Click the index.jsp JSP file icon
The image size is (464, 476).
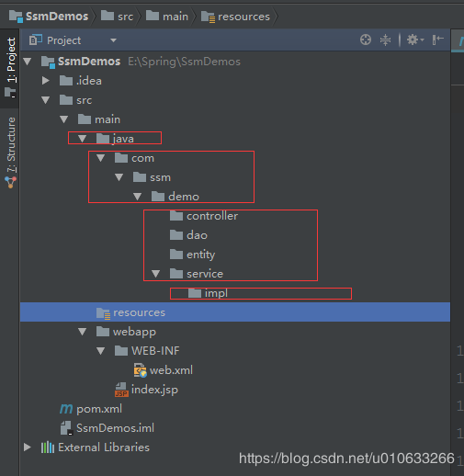point(121,390)
